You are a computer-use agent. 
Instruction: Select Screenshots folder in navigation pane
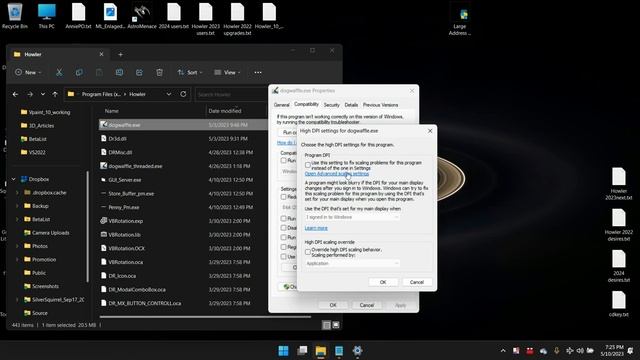[45, 286]
